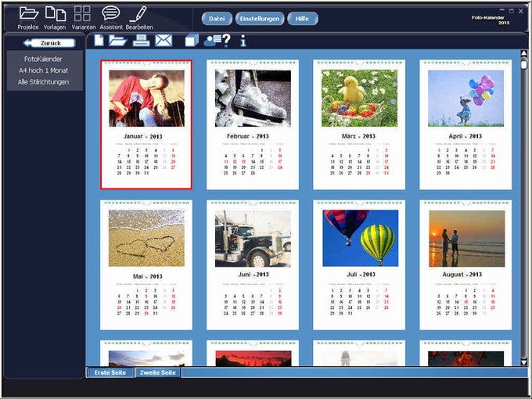Screen dimensions: 532x399
Task: Close the Foto-Kalender window
Action: 521,11
